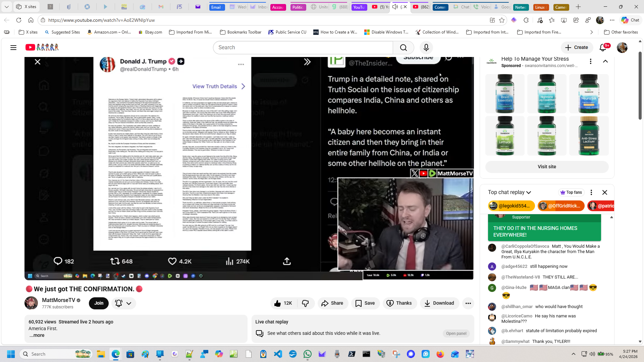The width and height of the screenshot is (644, 362).
Task: Click the Download button
Action: point(439,303)
